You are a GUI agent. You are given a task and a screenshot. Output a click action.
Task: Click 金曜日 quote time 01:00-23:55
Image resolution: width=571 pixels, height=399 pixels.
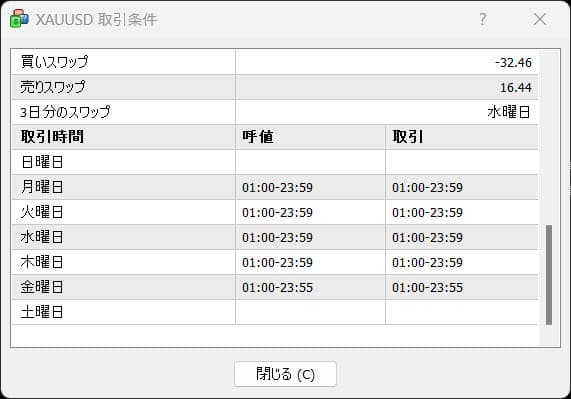(277, 288)
